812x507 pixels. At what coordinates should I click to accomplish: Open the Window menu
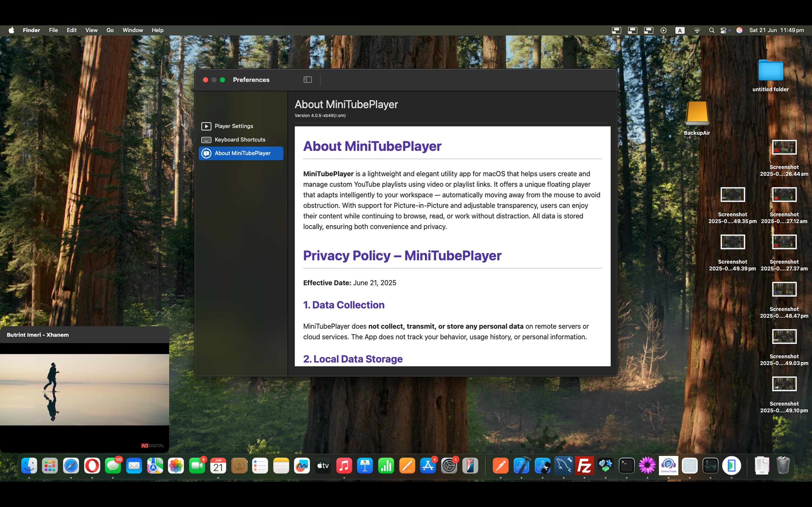133,30
